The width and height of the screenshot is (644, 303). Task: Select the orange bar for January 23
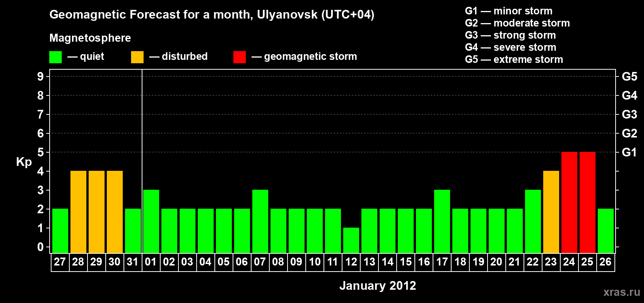[551, 212]
